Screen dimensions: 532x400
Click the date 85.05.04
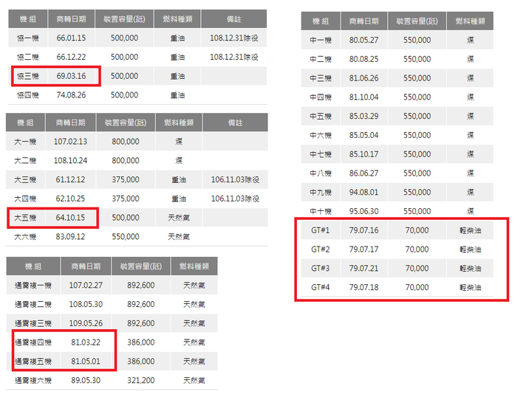coord(364,135)
